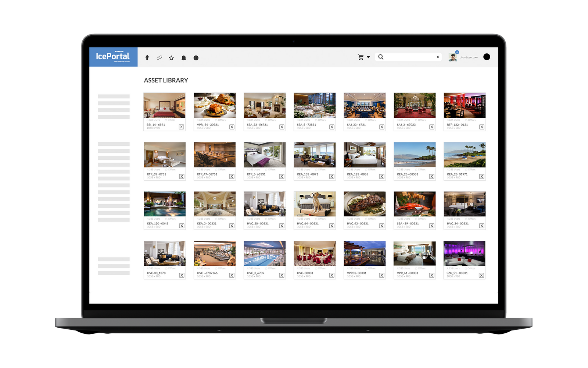
Task: Click the upload arrow icon in toolbar
Action: 147,58
